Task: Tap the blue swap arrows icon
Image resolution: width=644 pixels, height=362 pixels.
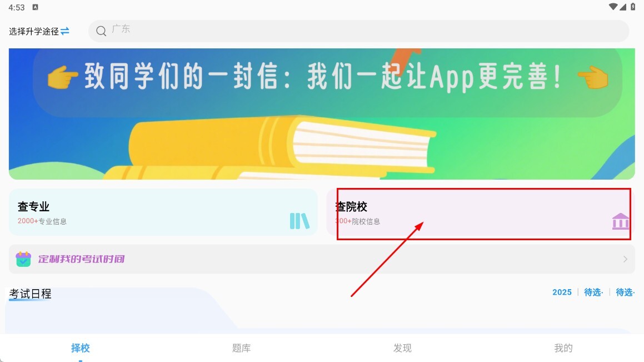Action: coord(65,31)
